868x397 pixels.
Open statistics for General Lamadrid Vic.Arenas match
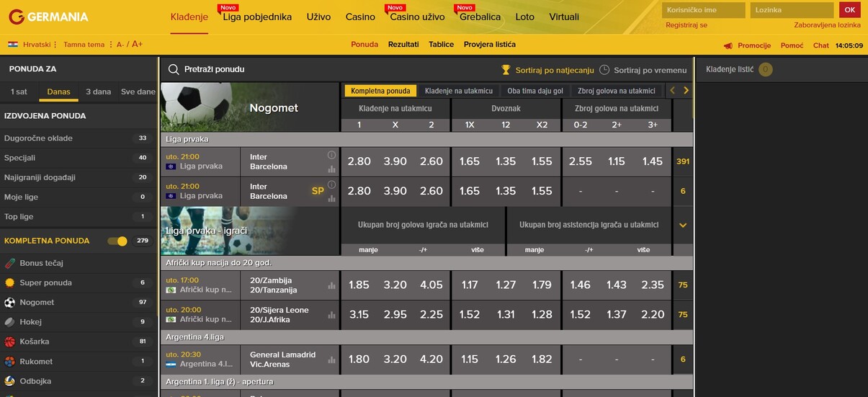pyautogui.click(x=331, y=360)
